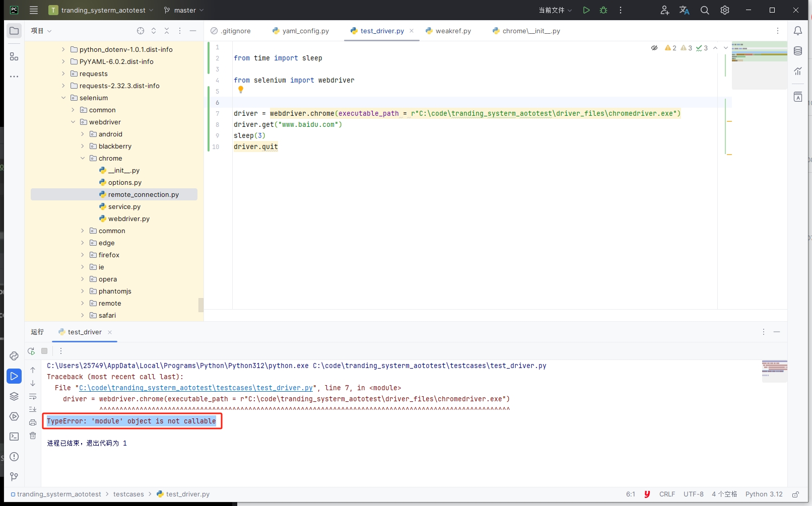Viewport: 812px width, 506px height.
Task: Show more tool windows ellipsis in left sidebar
Action: [14, 77]
